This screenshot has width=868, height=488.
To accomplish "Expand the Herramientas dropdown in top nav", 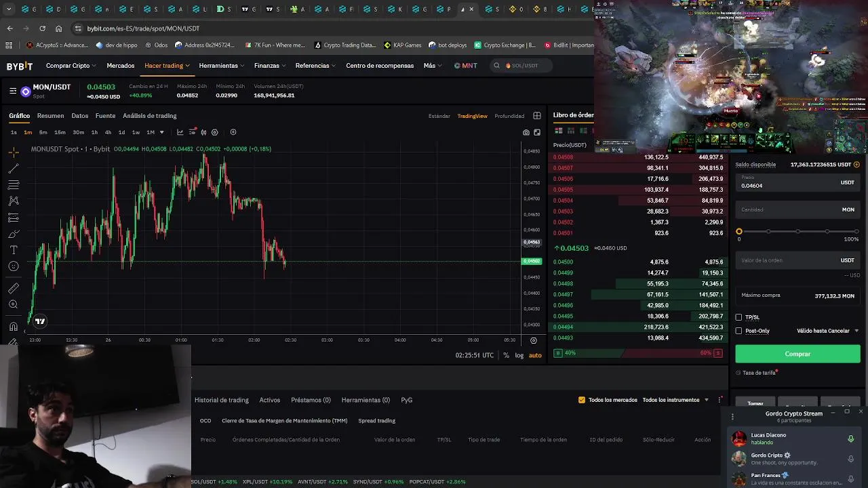I will [222, 66].
